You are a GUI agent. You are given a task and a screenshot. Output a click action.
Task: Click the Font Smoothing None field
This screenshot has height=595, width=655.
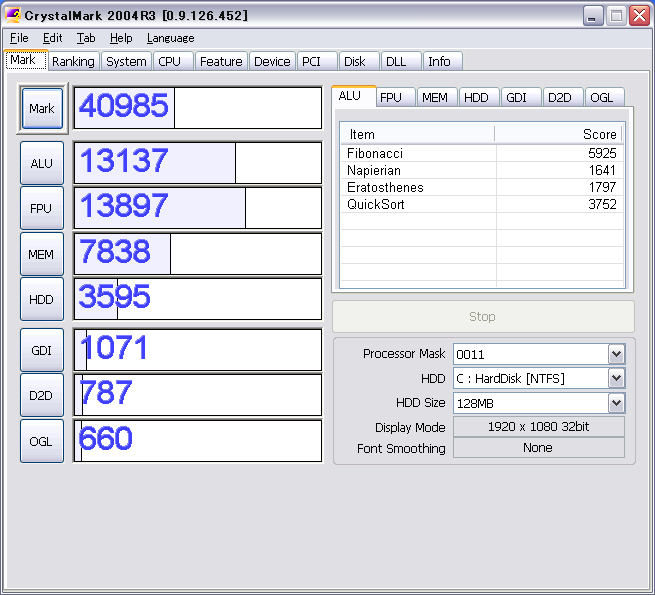pos(539,448)
